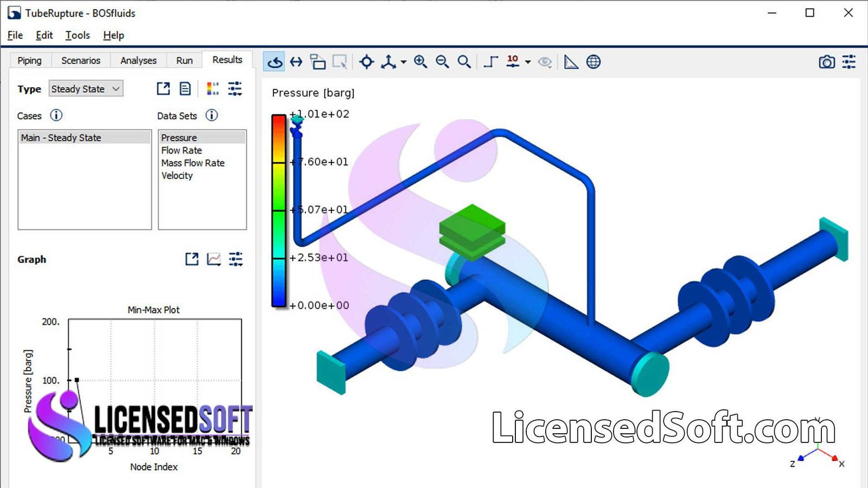868x488 pixels.
Task: Click the pressure color gradient bar
Action: point(279,210)
